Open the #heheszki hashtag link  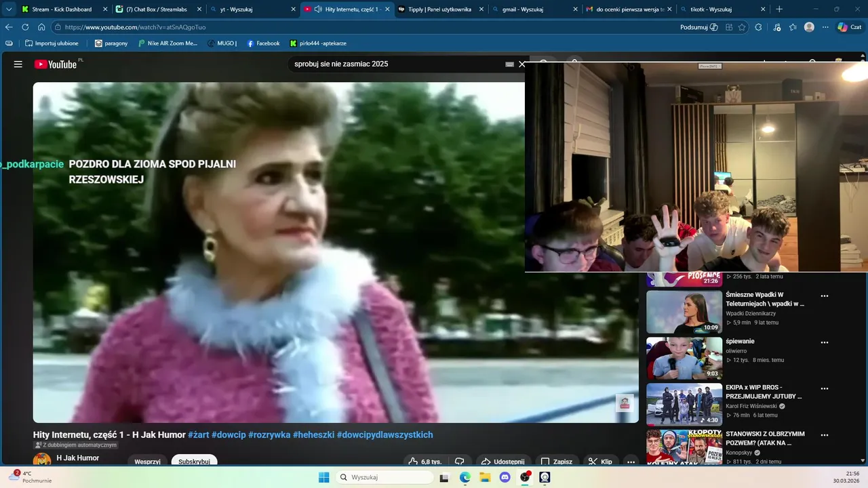(x=314, y=435)
